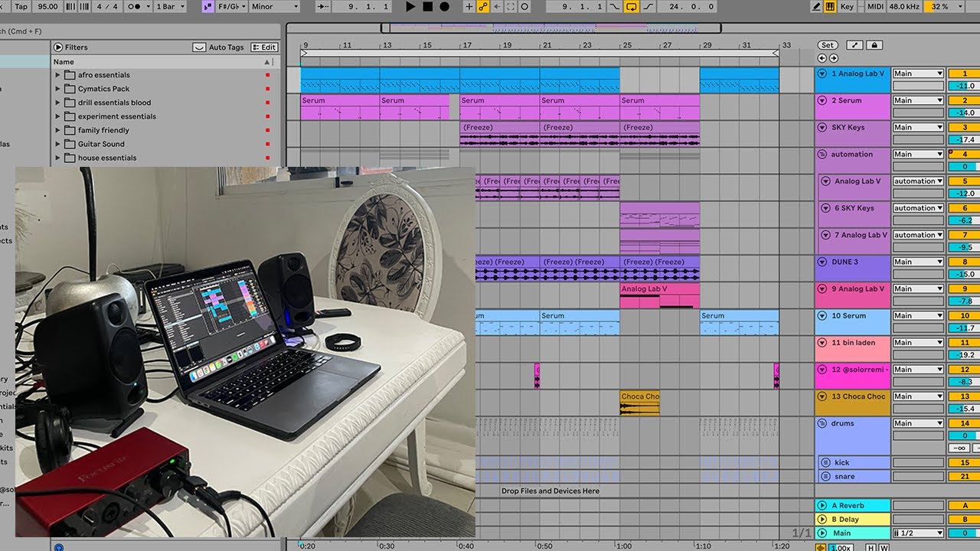
Task: Open the 1 Analog Lab V Main routing dropdown
Action: pyautogui.click(x=918, y=73)
